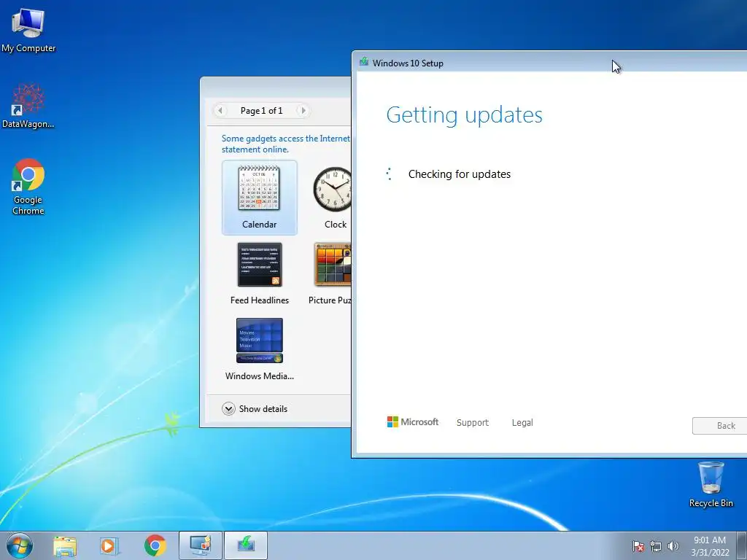Image resolution: width=747 pixels, height=560 pixels.
Task: Open the Support link in Windows 10 Setup
Action: coord(473,422)
